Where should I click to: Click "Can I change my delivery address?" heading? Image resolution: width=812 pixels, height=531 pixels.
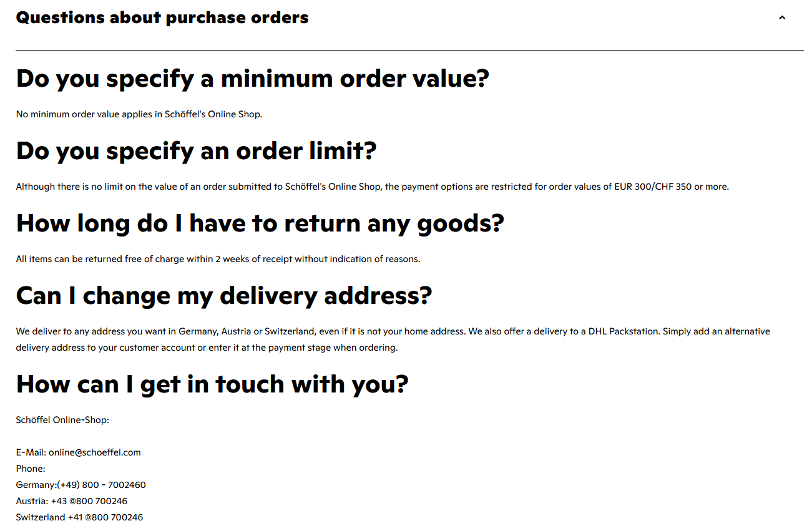click(x=223, y=296)
